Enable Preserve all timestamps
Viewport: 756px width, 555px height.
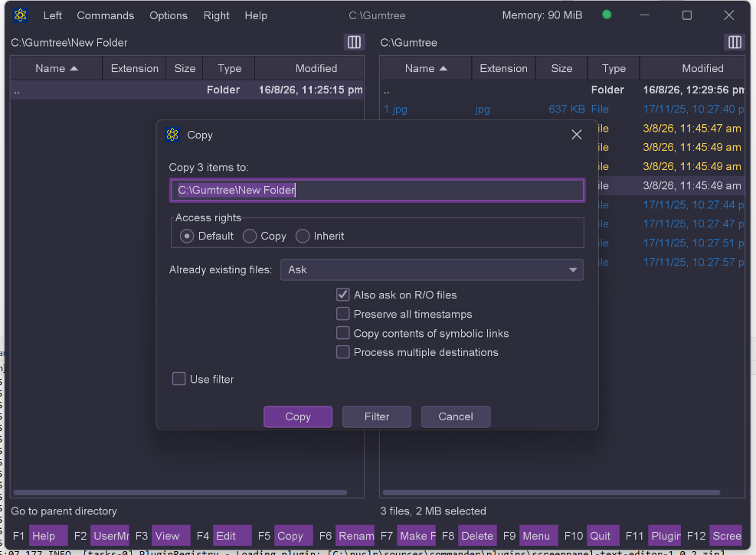click(343, 314)
